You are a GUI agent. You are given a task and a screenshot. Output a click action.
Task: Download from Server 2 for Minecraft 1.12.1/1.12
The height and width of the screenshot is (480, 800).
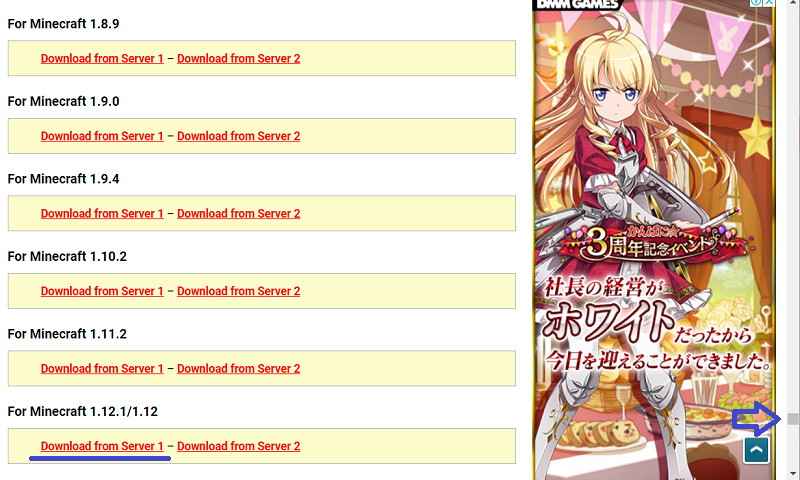238,446
